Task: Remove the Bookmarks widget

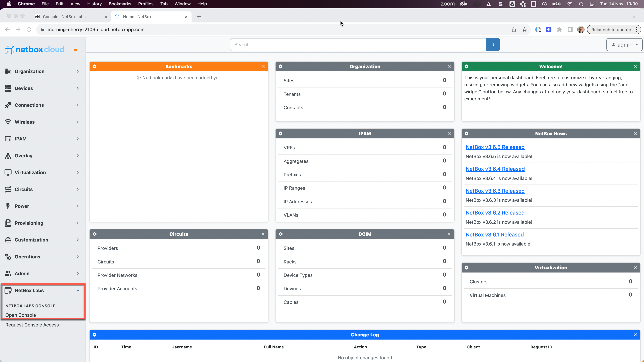Action: click(263, 67)
